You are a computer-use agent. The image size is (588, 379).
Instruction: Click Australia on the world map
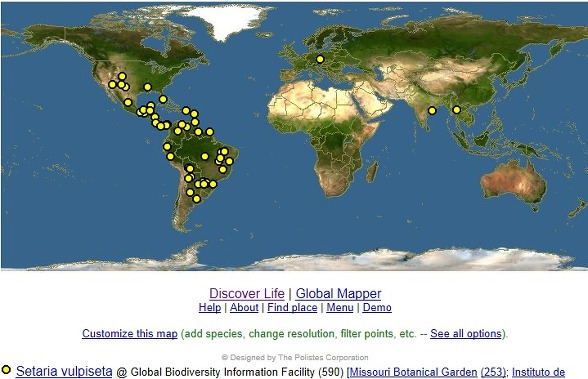click(x=514, y=183)
